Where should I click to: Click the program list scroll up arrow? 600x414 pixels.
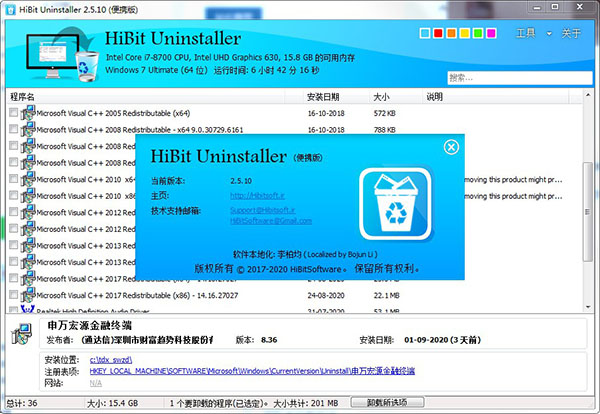[588, 95]
